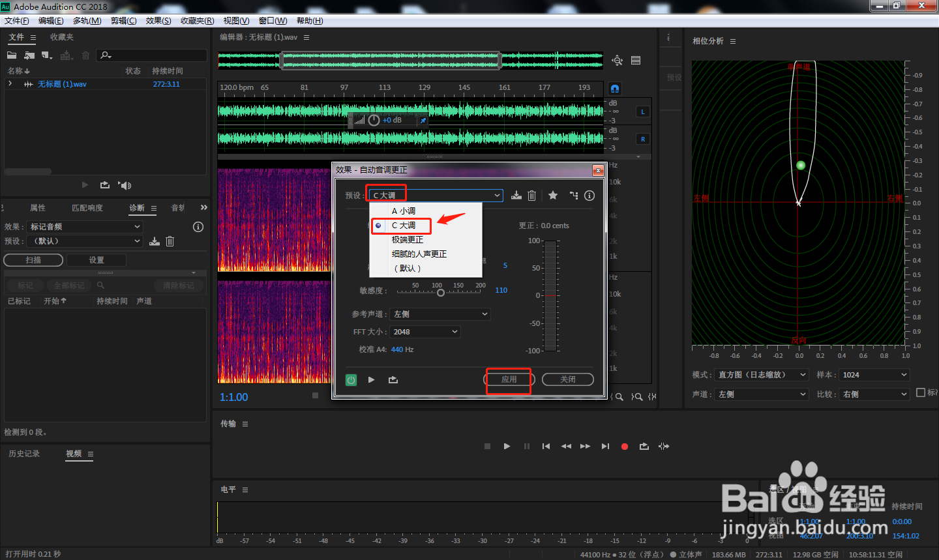Open the 预设 dropdown in effect dialog

click(436, 196)
